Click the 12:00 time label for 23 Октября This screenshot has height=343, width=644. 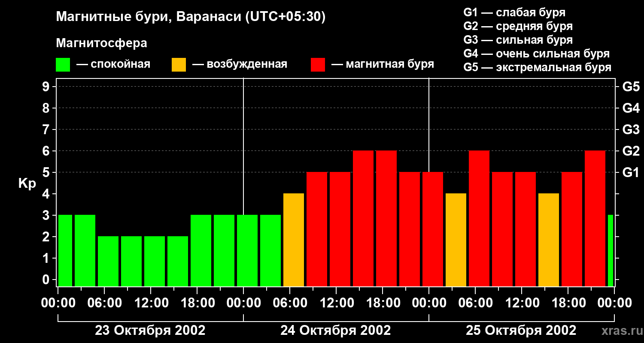[151, 303]
